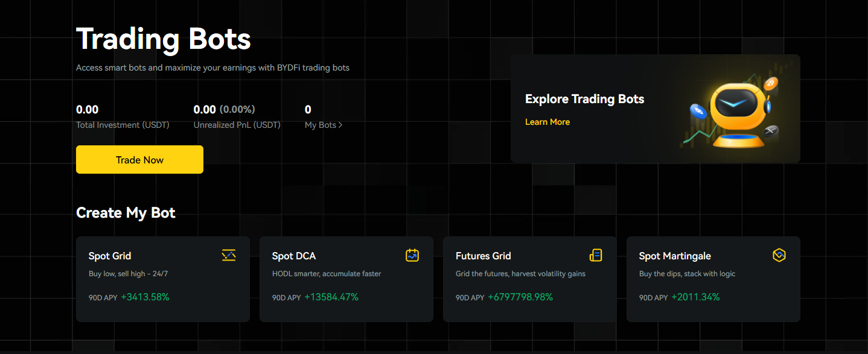Screen dimensions: 868x354
Task: Click the Trade Now button
Action: pyautogui.click(x=139, y=159)
